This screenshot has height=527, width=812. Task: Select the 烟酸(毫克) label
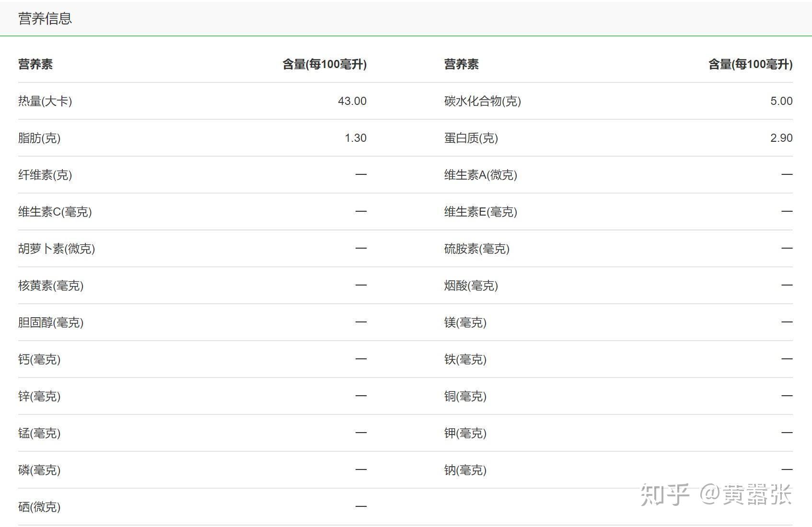(471, 286)
